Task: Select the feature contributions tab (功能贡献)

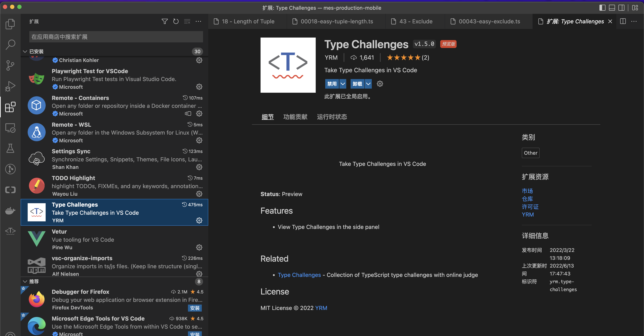Action: (x=295, y=117)
